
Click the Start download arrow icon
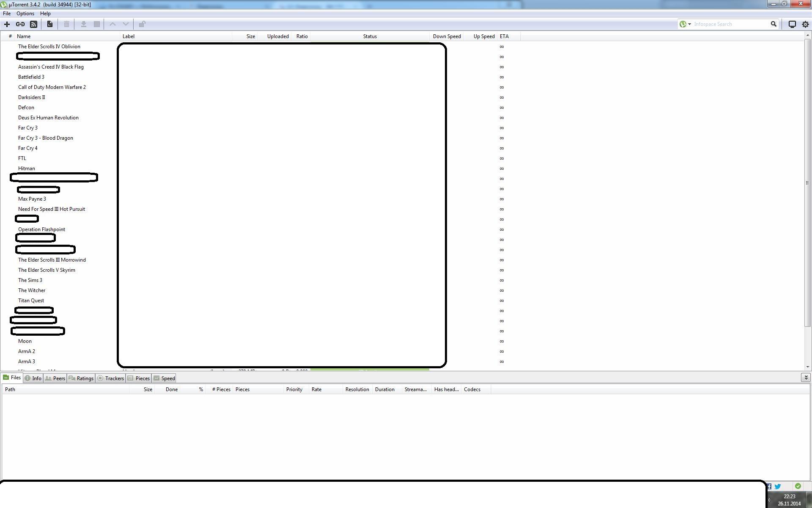pos(83,24)
